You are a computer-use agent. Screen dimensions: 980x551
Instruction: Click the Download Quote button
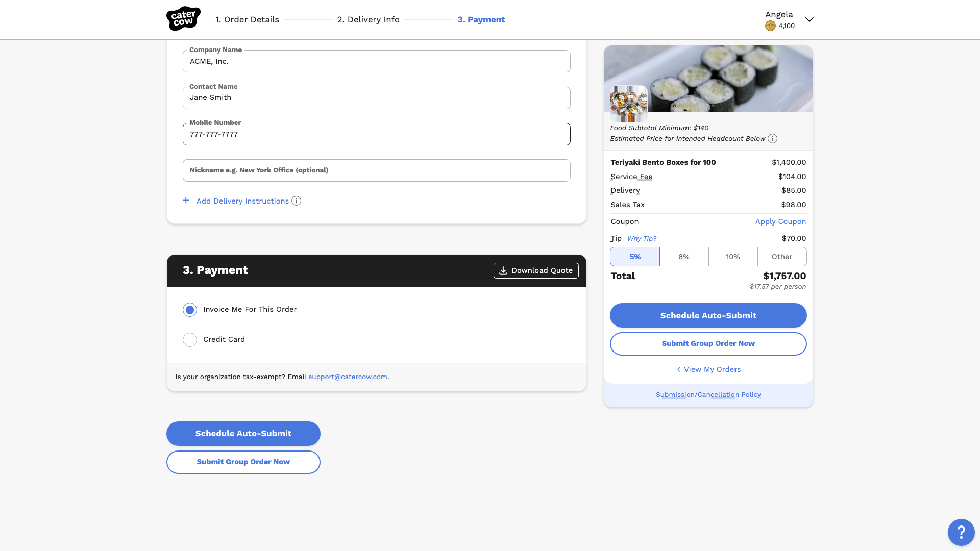536,270
